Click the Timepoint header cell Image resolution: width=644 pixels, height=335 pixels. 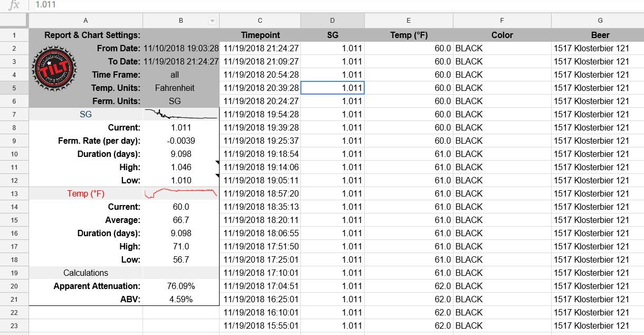coord(260,35)
